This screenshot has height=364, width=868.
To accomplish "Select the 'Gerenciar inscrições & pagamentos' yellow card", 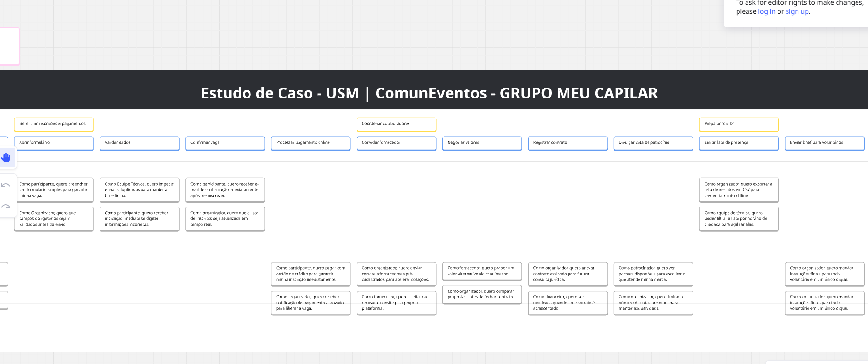I will tap(54, 124).
